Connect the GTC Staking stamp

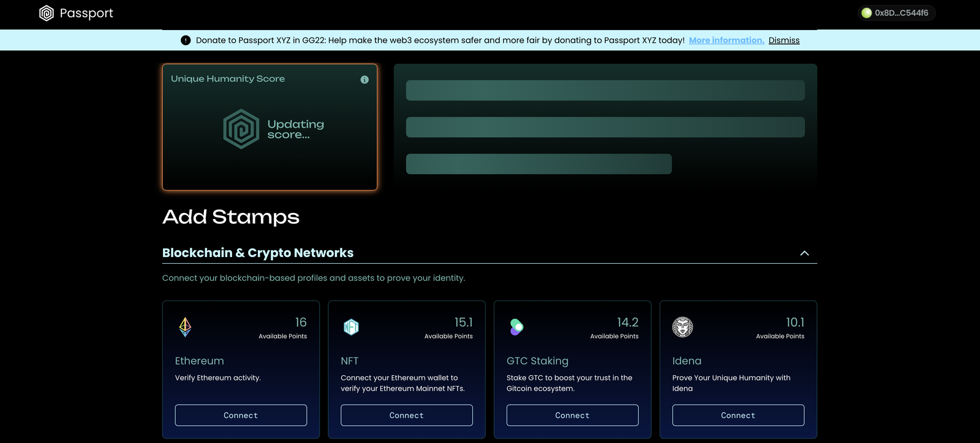click(x=572, y=415)
